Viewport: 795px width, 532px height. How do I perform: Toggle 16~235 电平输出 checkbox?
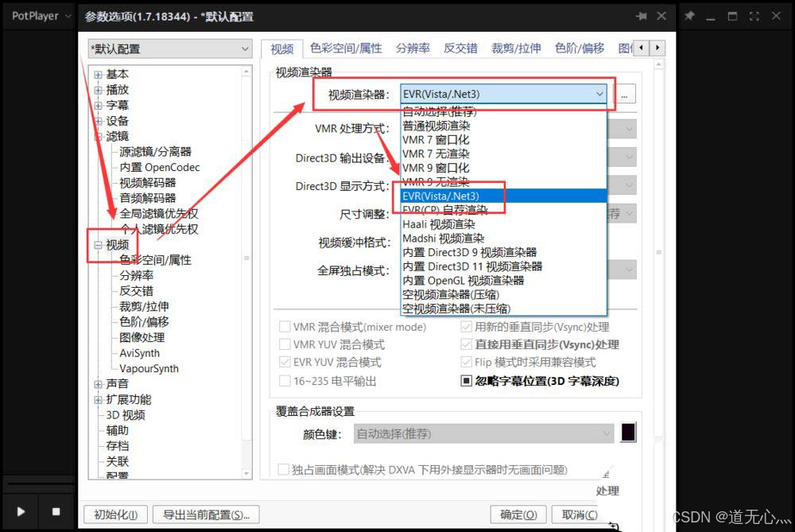(285, 381)
